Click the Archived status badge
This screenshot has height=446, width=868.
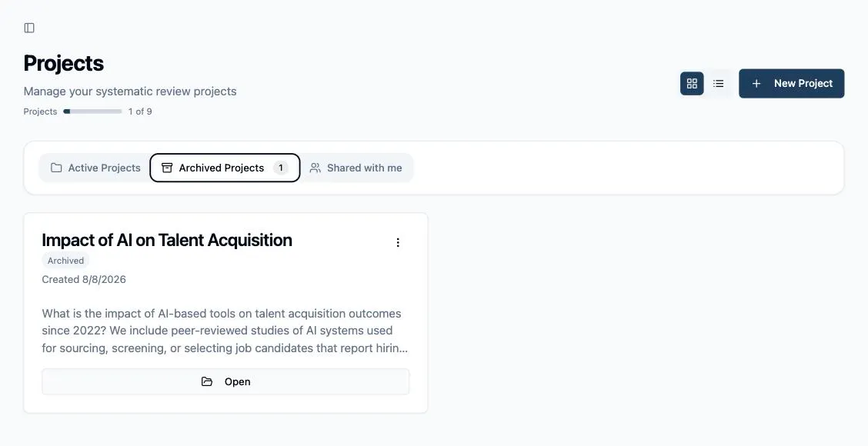[x=65, y=261]
